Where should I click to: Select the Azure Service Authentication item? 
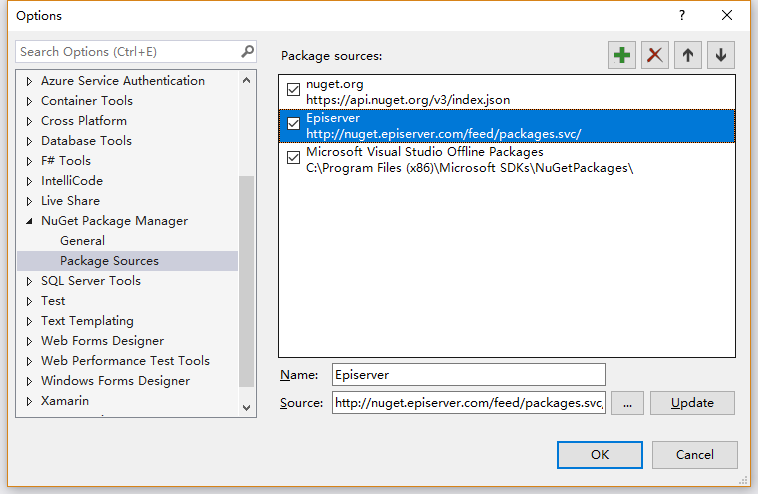click(123, 81)
